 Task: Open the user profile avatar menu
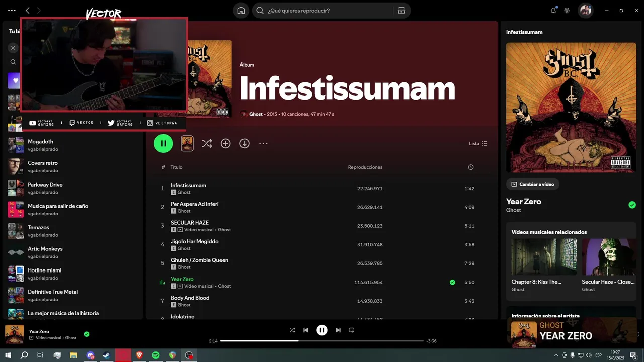585,10
